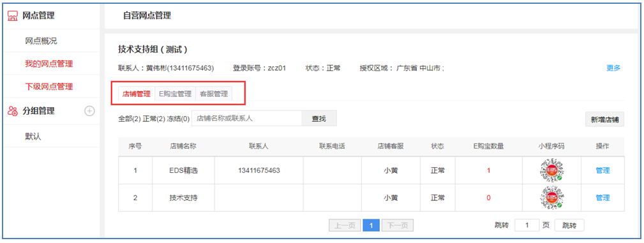
Task: Click the title 技术支持组（测试）
Action: pos(153,50)
